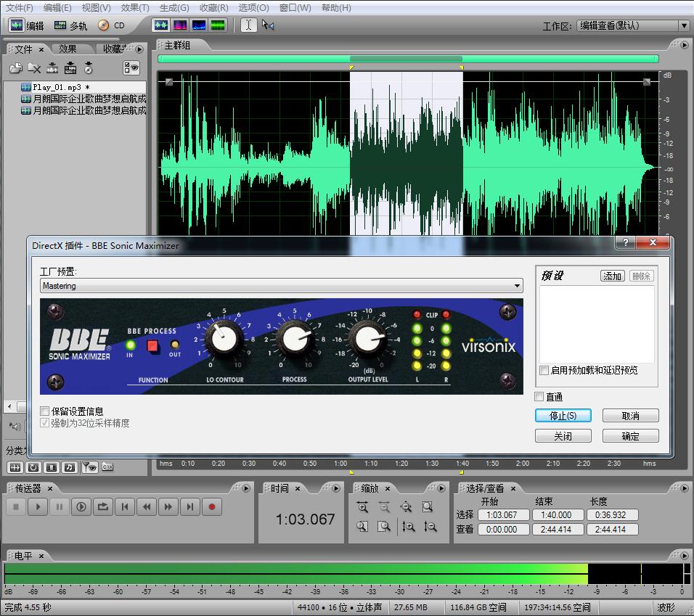Toggle show loop files filter button
The image size is (694, 616).
pyautogui.click(x=33, y=467)
